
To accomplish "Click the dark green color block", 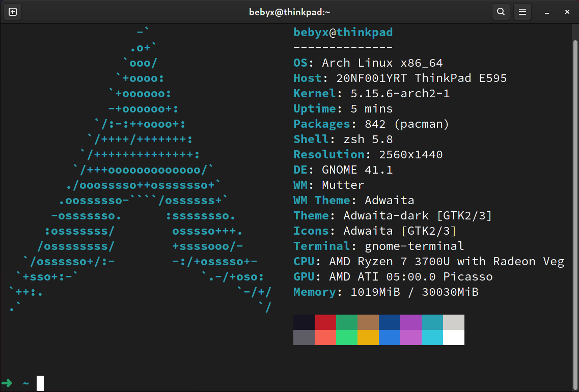I will pyautogui.click(x=347, y=322).
